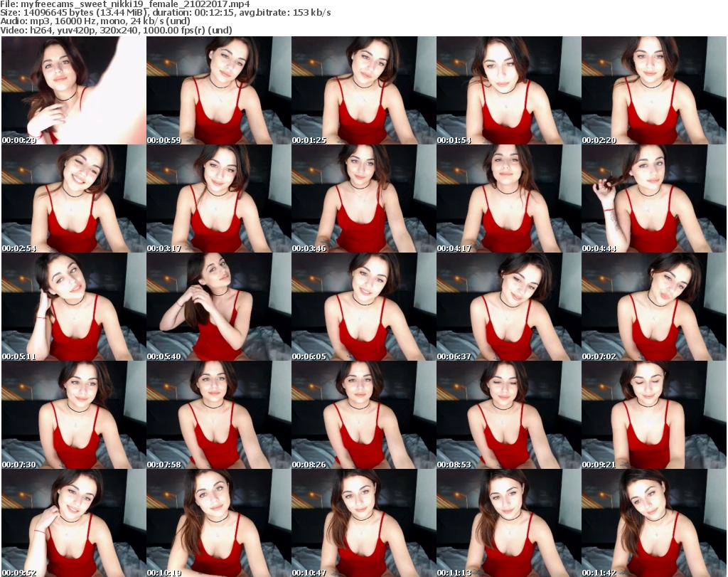Click the thumbnail timestamped 00:09:21
Viewport: 728px width, 577px height.
point(654,415)
